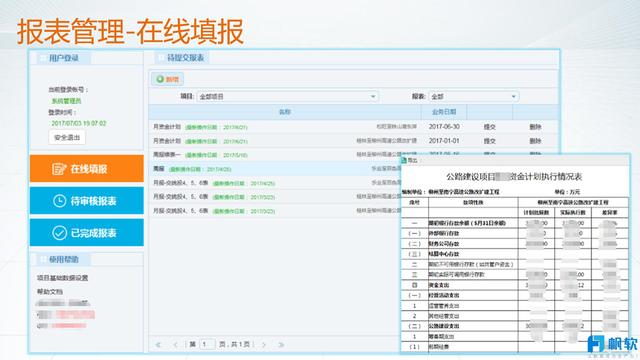640x360 pixels.
Task: Click the 实际执行数 column header
Action: (573, 213)
